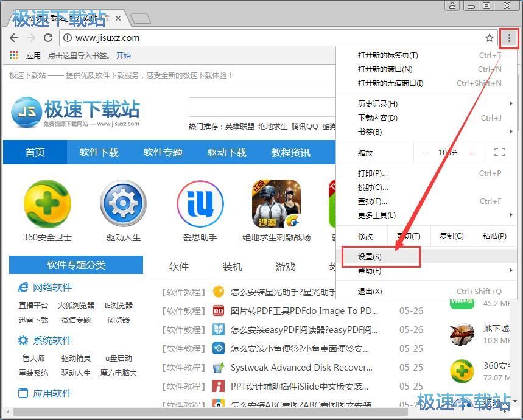The image size is (523, 420).
Task: Click 应用 in the bookmarks bar
Action: [x=33, y=55]
